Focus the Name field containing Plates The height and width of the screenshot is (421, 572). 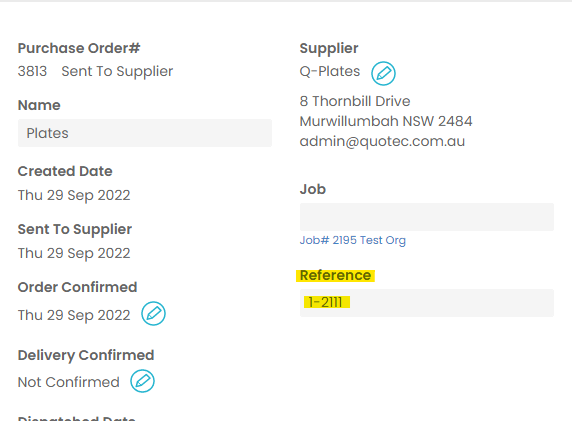(145, 133)
